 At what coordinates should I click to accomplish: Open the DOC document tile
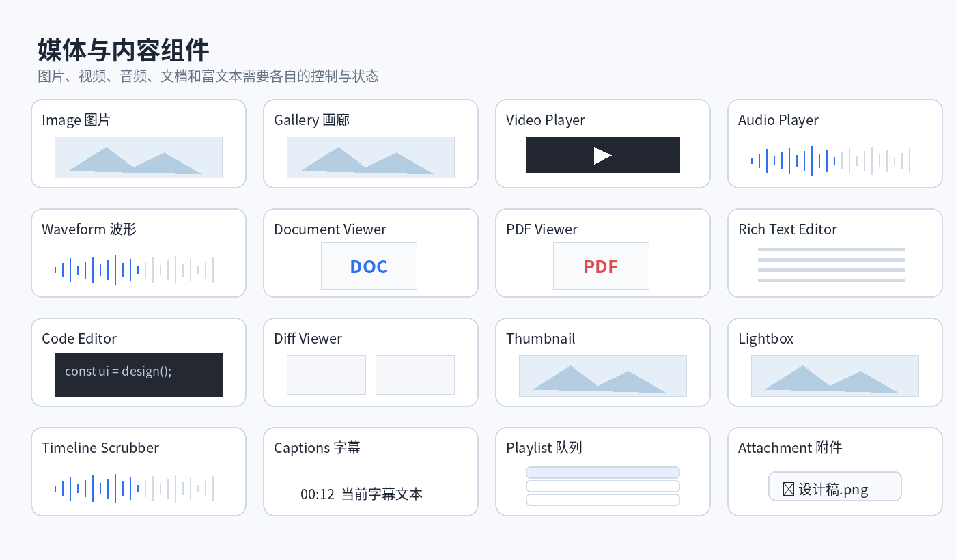369,266
